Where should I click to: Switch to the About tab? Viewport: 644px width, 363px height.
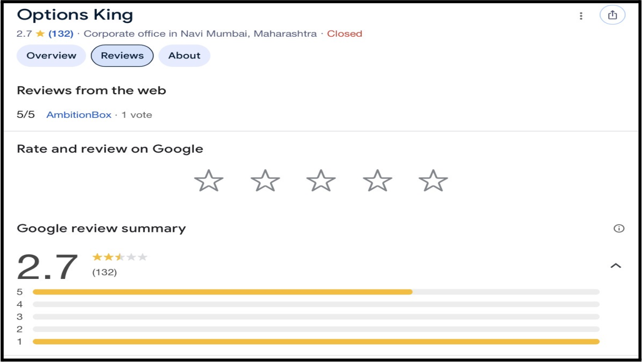(184, 55)
